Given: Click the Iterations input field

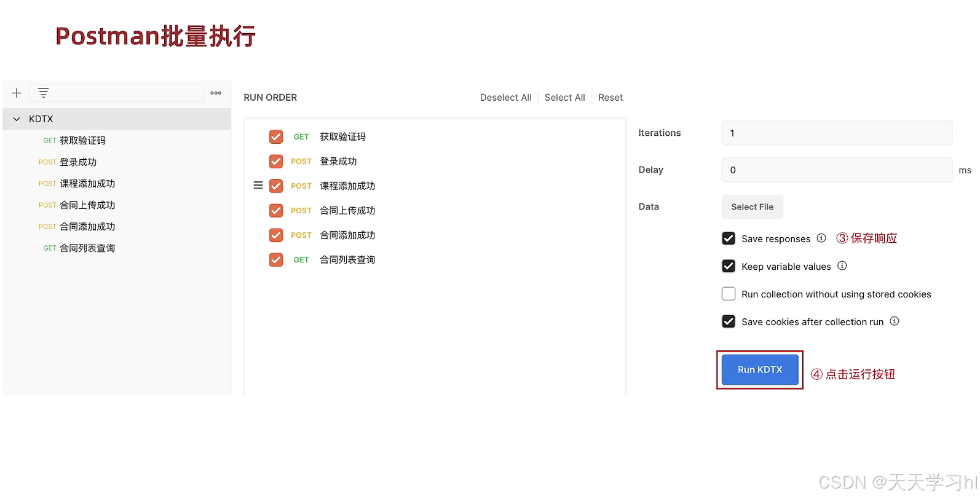Looking at the screenshot, I should pos(837,133).
